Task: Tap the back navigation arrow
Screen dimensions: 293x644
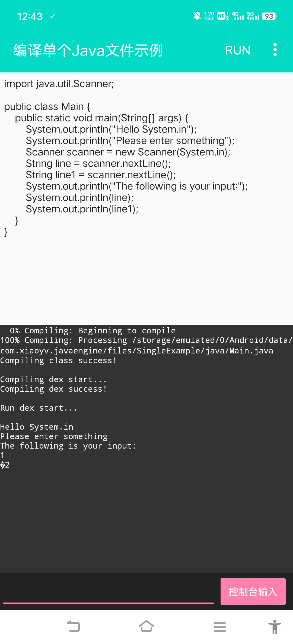Action: point(73,626)
